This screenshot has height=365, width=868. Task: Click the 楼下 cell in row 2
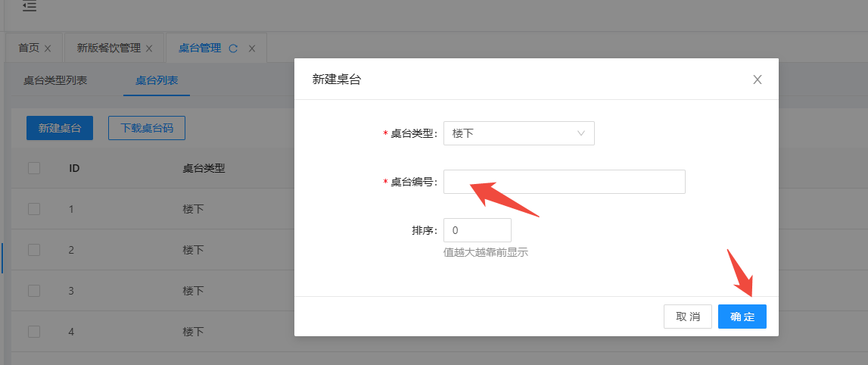coord(193,250)
